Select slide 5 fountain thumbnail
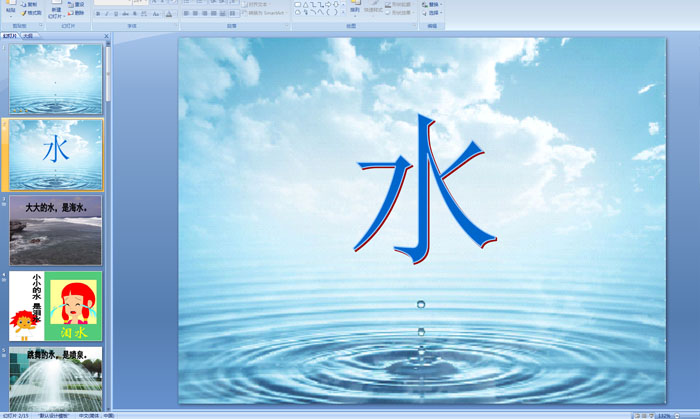700x419 pixels. click(x=55, y=379)
